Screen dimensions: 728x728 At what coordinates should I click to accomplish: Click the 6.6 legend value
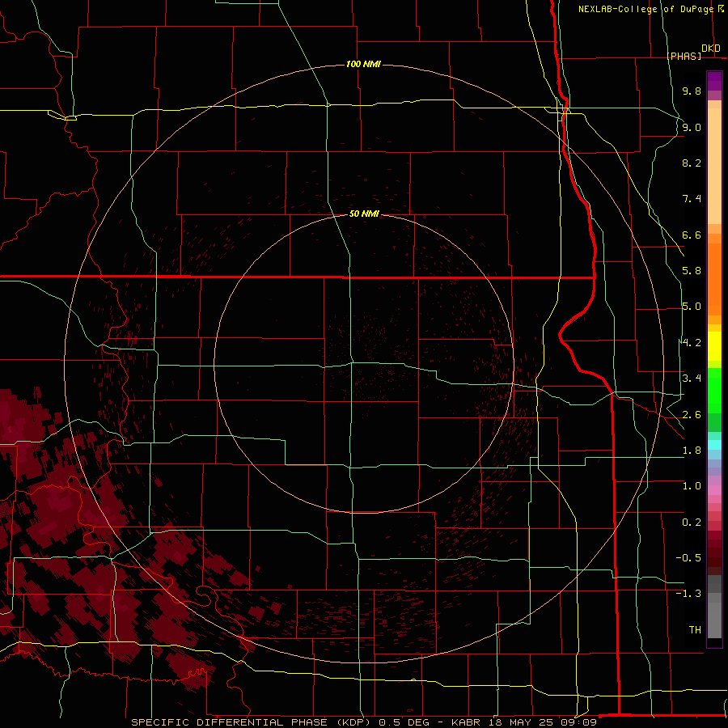(x=692, y=235)
